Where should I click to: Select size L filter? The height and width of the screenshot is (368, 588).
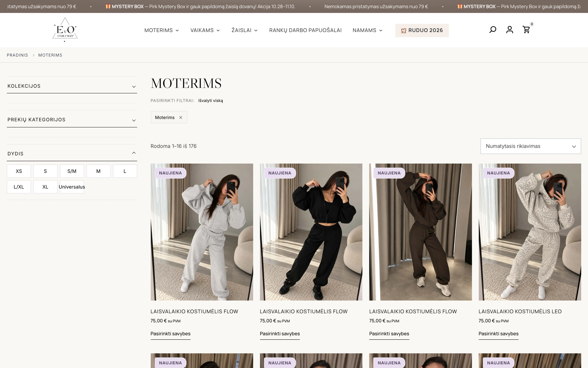point(125,171)
